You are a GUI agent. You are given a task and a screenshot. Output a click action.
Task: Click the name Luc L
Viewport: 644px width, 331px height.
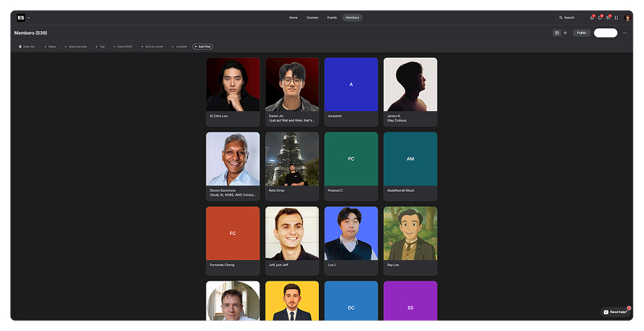click(332, 265)
